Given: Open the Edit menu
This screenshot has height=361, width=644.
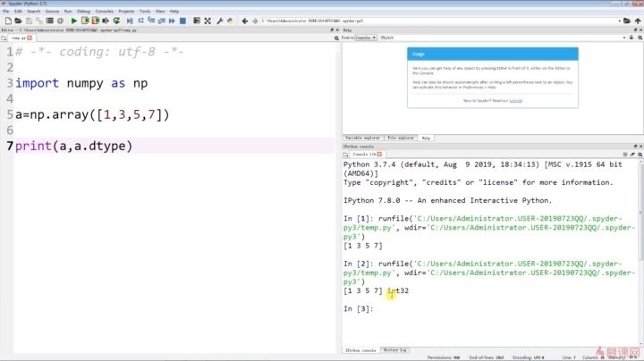Looking at the screenshot, I should coord(18,11).
